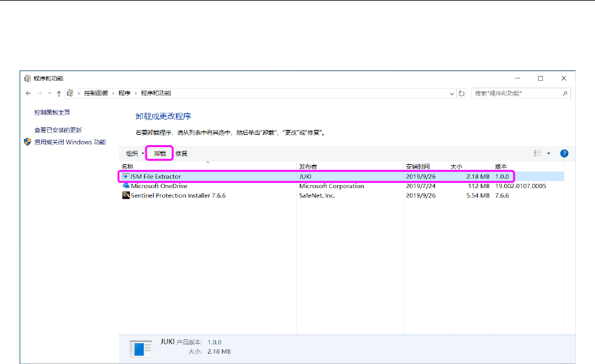Screen dimensions: 595x364
Task: Click the Windows features shield icon
Action: coord(28,142)
